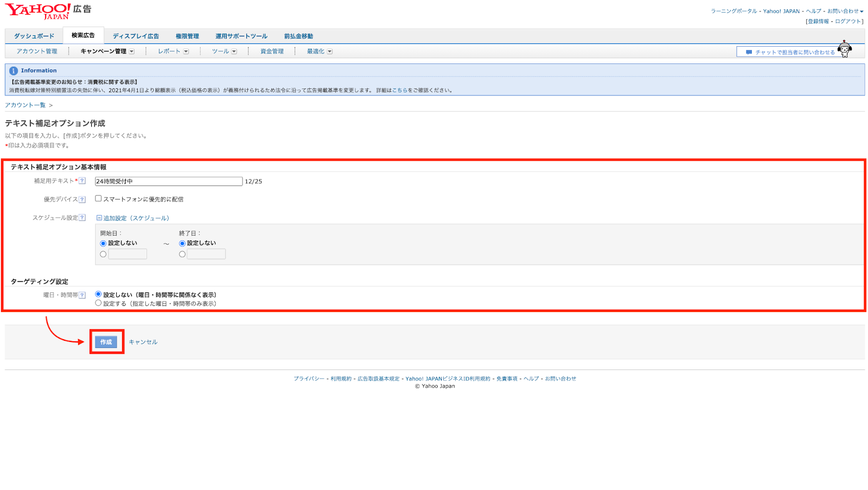868x490 pixels.
Task: Click チャットで担当者に問い合わせる button
Action: point(789,52)
